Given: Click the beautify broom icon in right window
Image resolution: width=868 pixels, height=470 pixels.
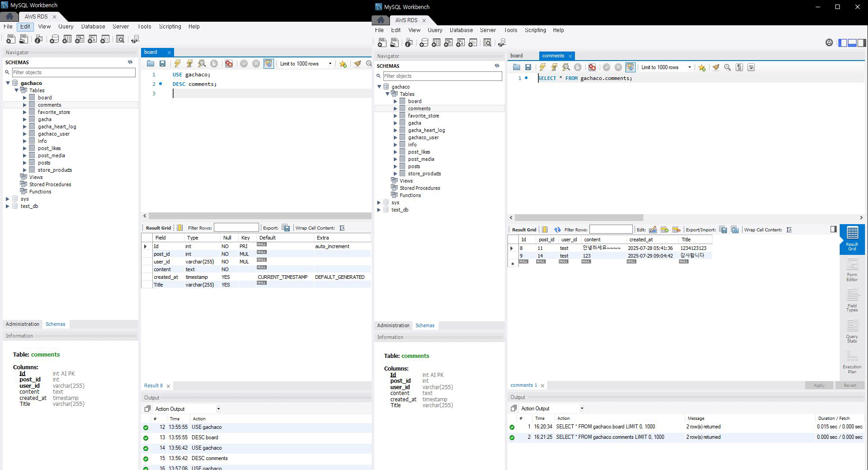Looking at the screenshot, I should pos(716,67).
